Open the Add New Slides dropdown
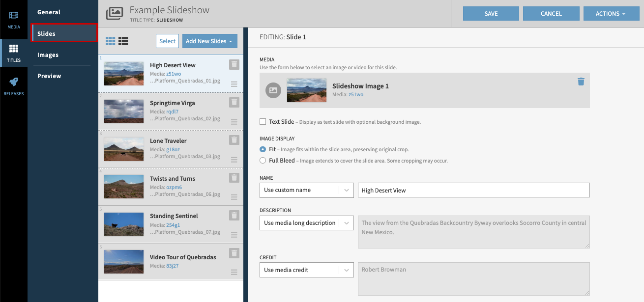The height and width of the screenshot is (302, 644). (210, 41)
